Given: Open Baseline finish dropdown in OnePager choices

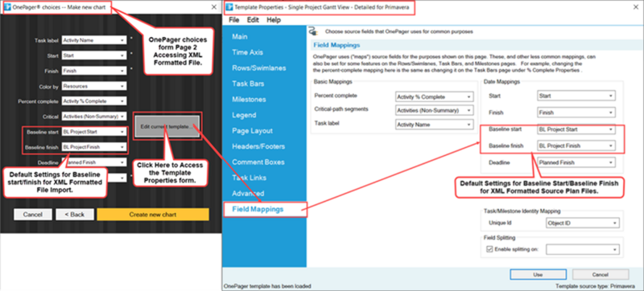Looking at the screenshot, I should [94, 147].
